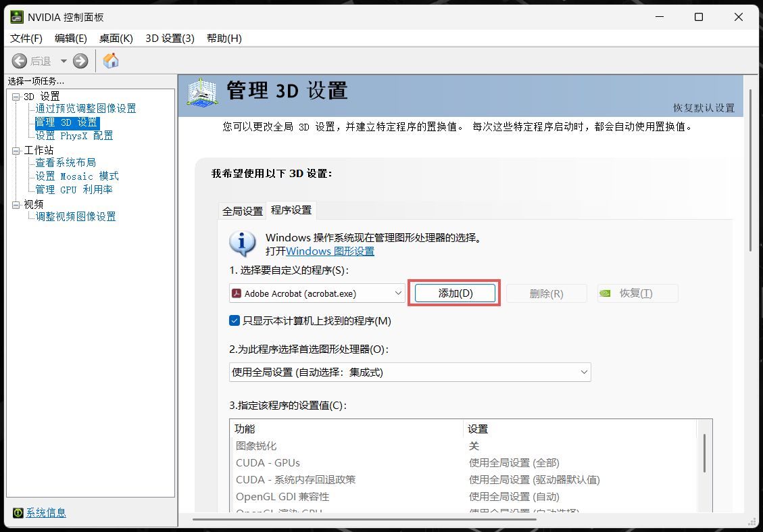The width and height of the screenshot is (763, 532).
Task: Select 管理 3D 设置 in task tree
Action: pos(67,122)
